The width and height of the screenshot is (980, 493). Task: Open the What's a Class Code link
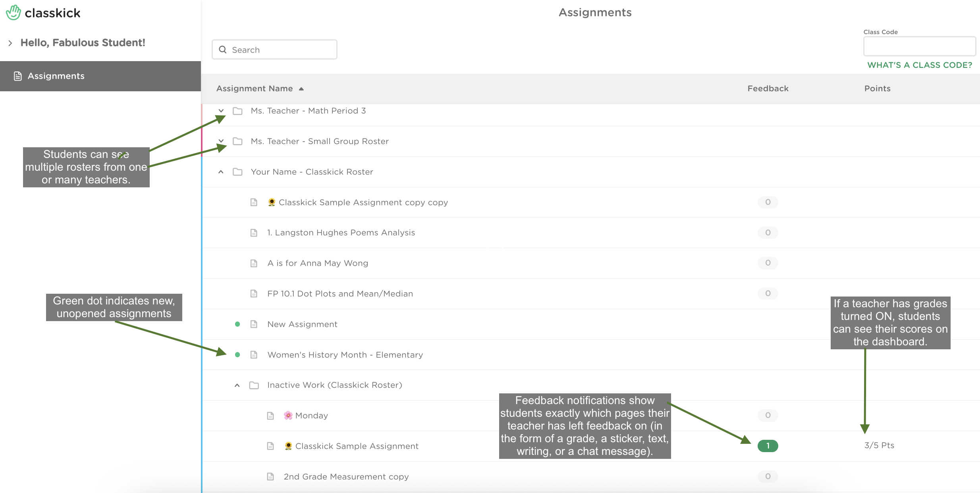(x=920, y=65)
